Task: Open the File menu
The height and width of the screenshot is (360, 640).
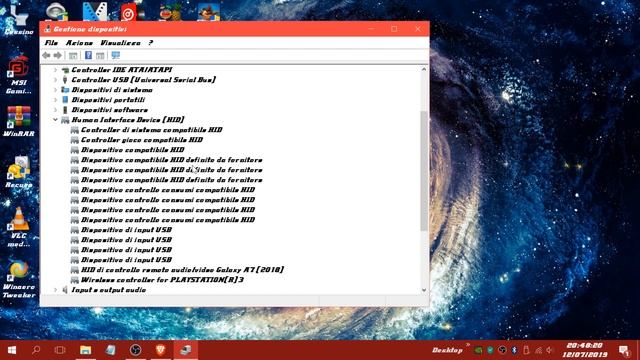Action: point(51,43)
